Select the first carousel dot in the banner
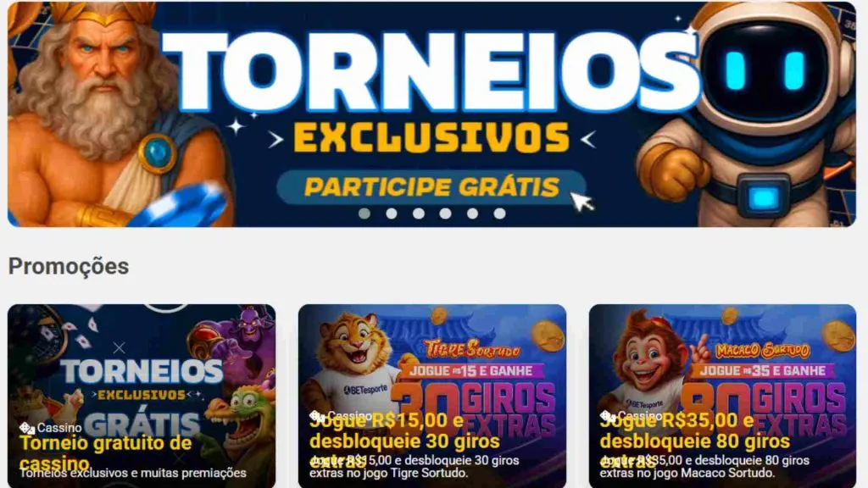The image size is (868, 488). click(364, 213)
